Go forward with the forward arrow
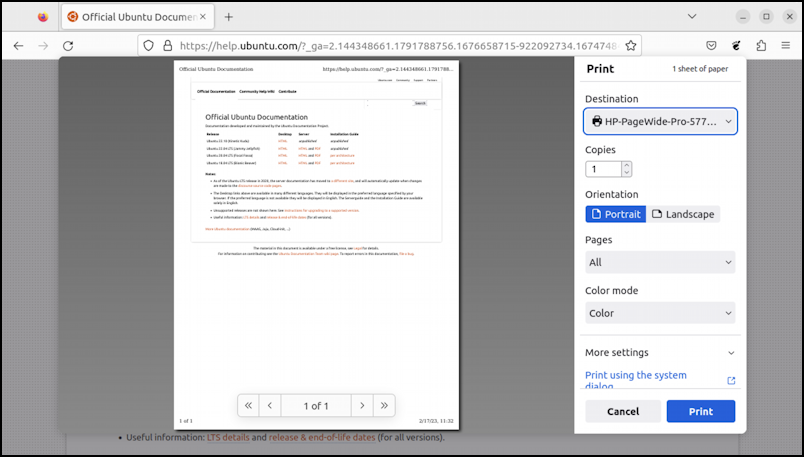The width and height of the screenshot is (804, 457). click(43, 46)
